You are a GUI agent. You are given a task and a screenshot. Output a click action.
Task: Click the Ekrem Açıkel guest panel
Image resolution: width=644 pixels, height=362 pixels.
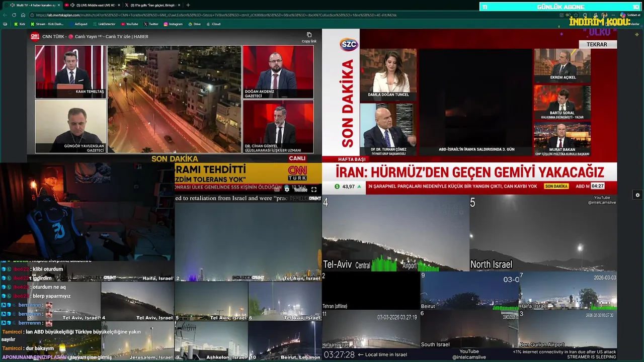click(x=562, y=65)
